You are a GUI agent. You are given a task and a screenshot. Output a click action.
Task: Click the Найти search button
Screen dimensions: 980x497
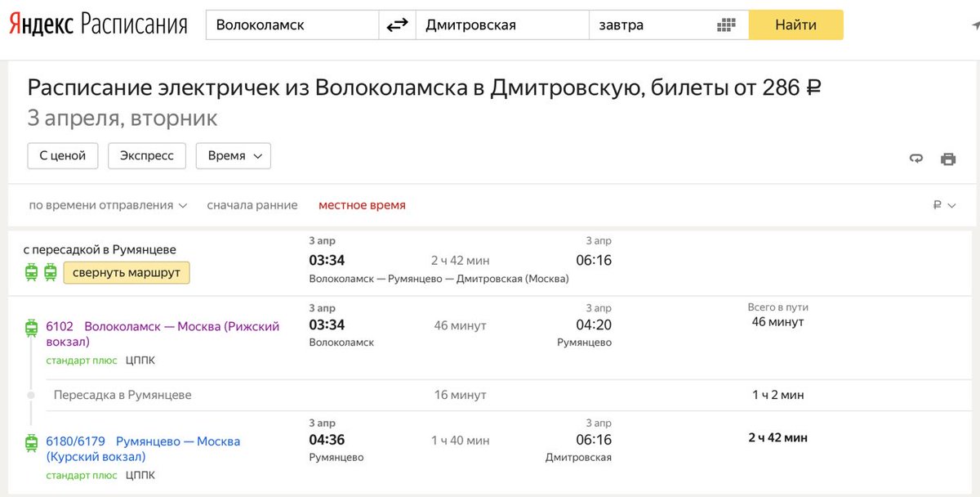click(x=795, y=25)
